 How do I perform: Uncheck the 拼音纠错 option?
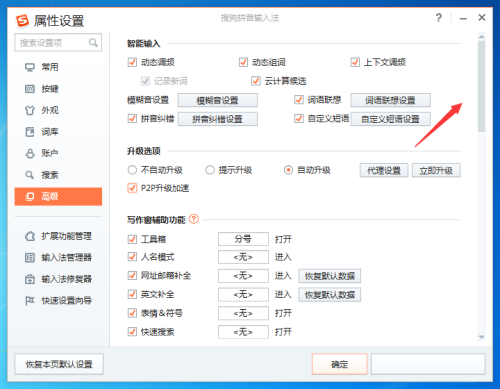(132, 118)
